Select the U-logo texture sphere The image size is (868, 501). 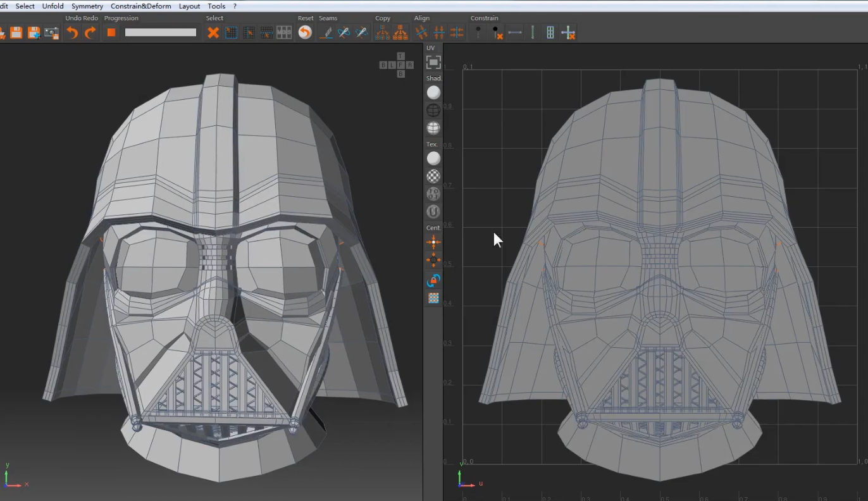click(x=433, y=211)
